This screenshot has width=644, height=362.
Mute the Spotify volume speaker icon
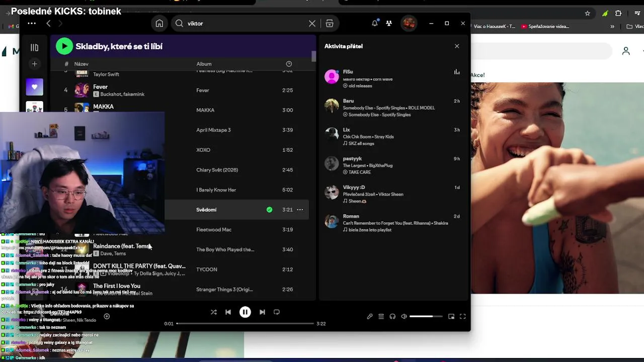(x=404, y=317)
